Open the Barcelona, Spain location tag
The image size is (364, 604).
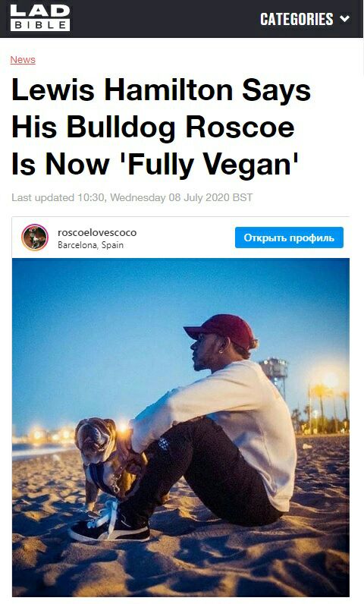(90, 245)
